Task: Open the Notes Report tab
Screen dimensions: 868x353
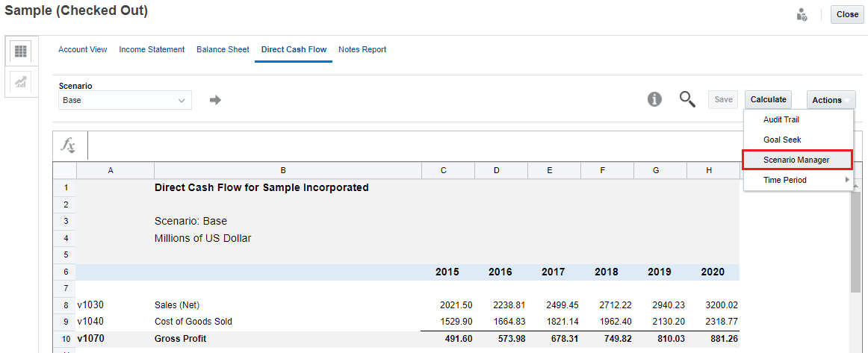Action: 362,49
